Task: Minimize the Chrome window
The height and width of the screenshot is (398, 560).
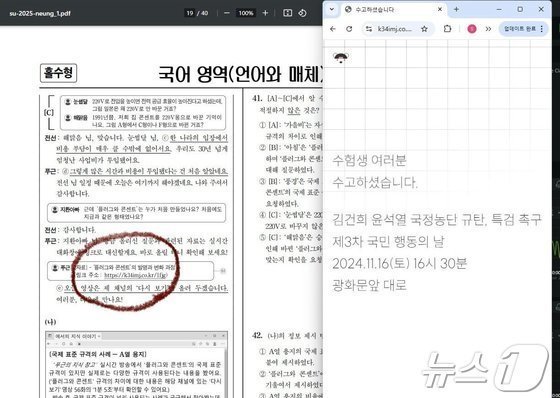Action: point(499,9)
